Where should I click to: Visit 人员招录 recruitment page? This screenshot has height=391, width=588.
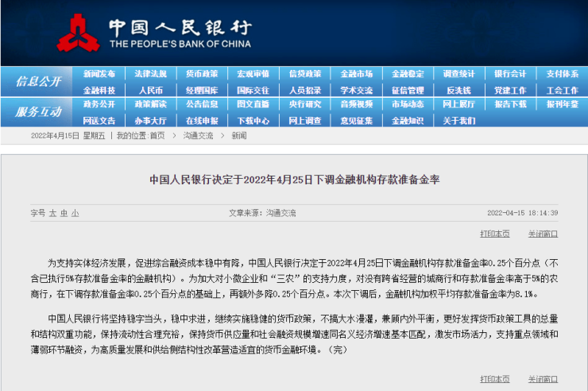pos(305,91)
